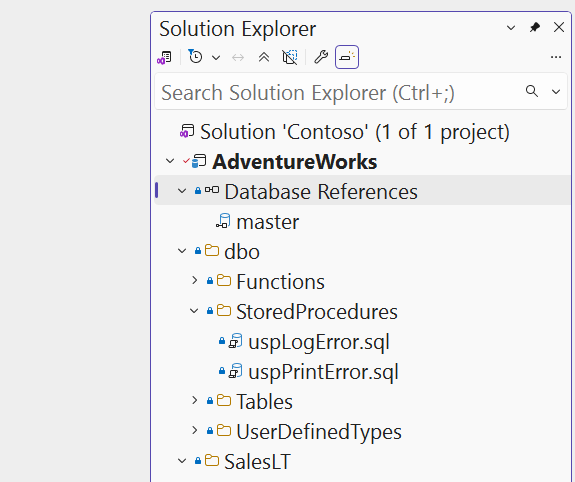The width and height of the screenshot is (575, 482).
Task: Collapse the AdventureWorks project node
Action: 170,161
